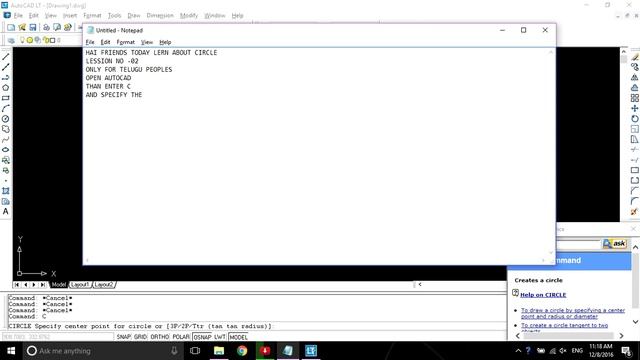
Task: Open AutoCAD Dimension menu
Action: [x=160, y=16]
